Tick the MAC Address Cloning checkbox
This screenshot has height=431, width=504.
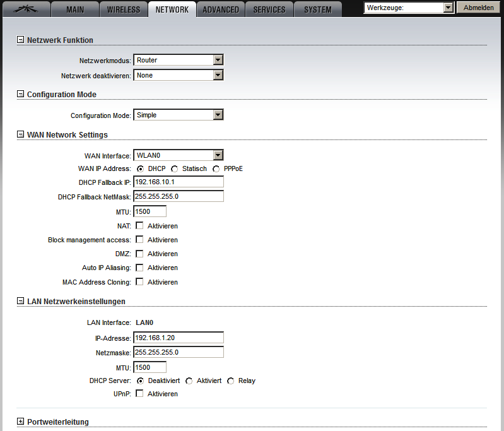(139, 282)
